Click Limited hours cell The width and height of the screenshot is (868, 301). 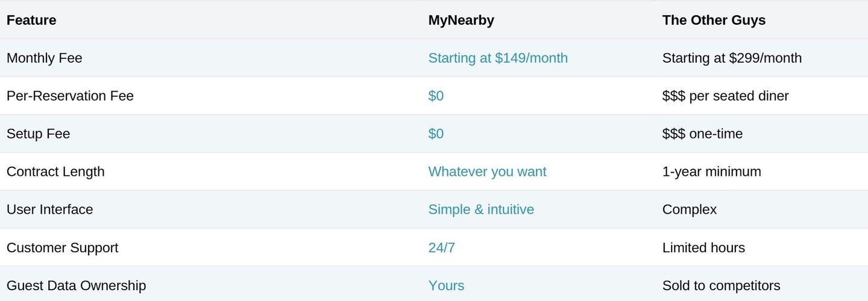point(703,247)
